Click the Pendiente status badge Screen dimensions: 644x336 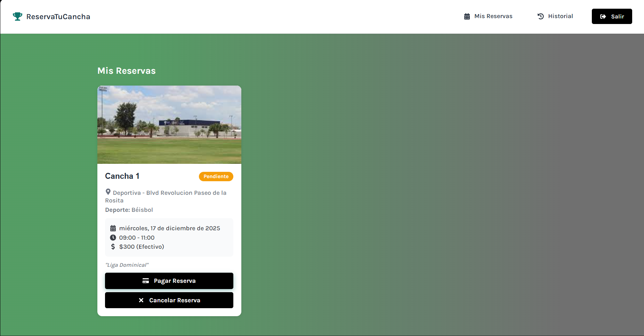tap(216, 176)
